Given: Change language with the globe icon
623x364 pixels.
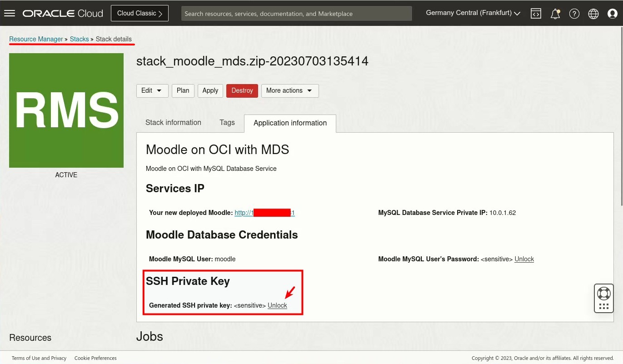Looking at the screenshot, I should coord(593,14).
